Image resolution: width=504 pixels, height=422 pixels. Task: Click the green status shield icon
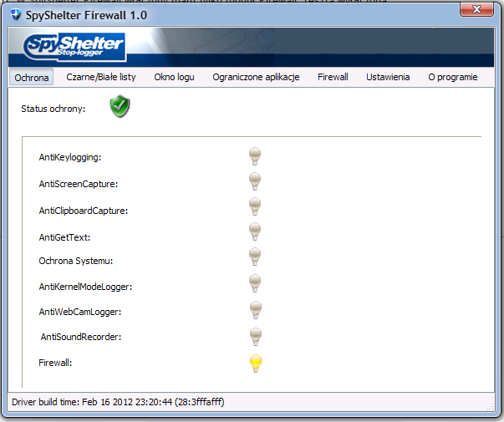coord(120,106)
